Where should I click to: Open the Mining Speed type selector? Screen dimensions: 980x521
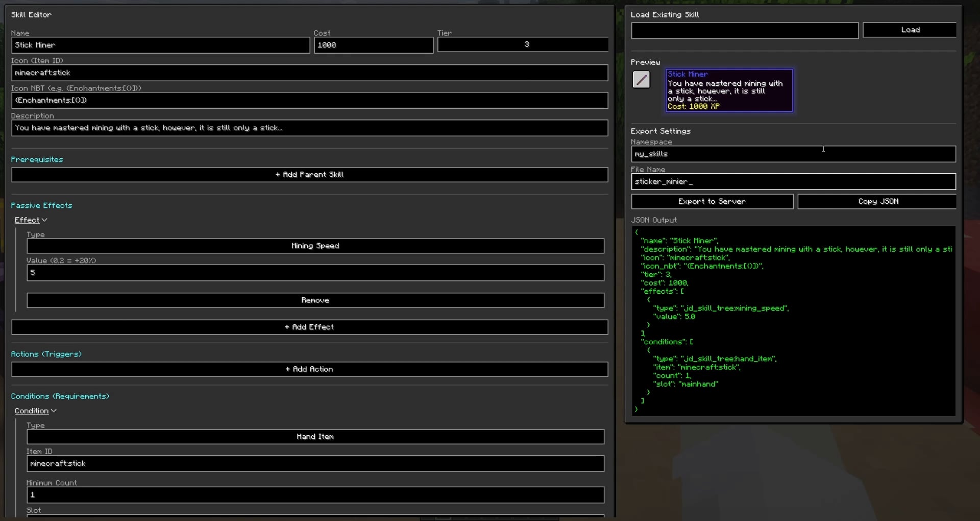315,246
